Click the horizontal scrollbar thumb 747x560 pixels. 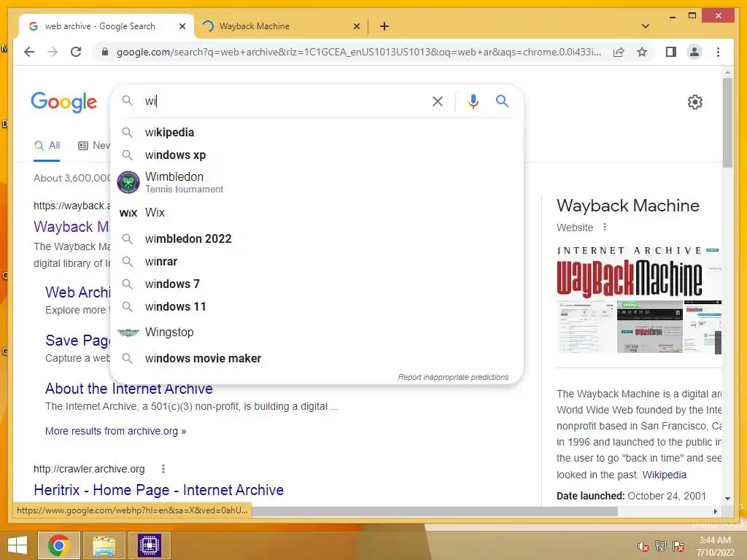[x=435, y=511]
